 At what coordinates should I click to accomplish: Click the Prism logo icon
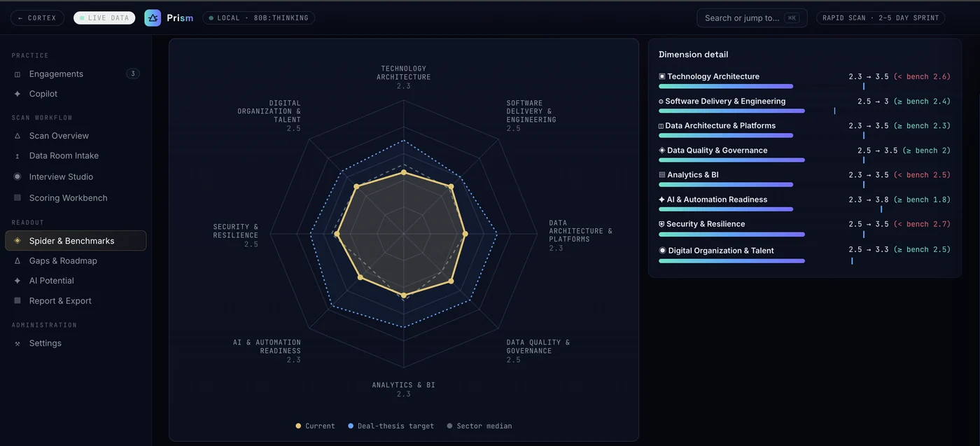(x=153, y=18)
